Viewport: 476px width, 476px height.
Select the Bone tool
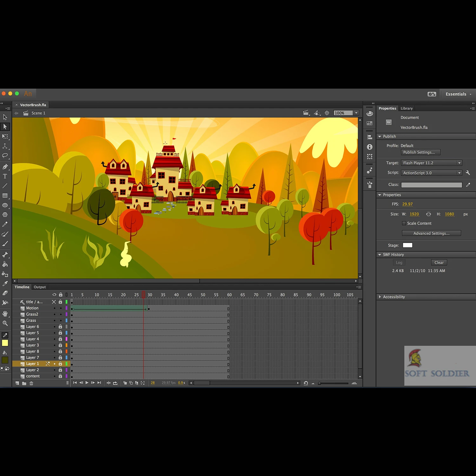pos(5,255)
